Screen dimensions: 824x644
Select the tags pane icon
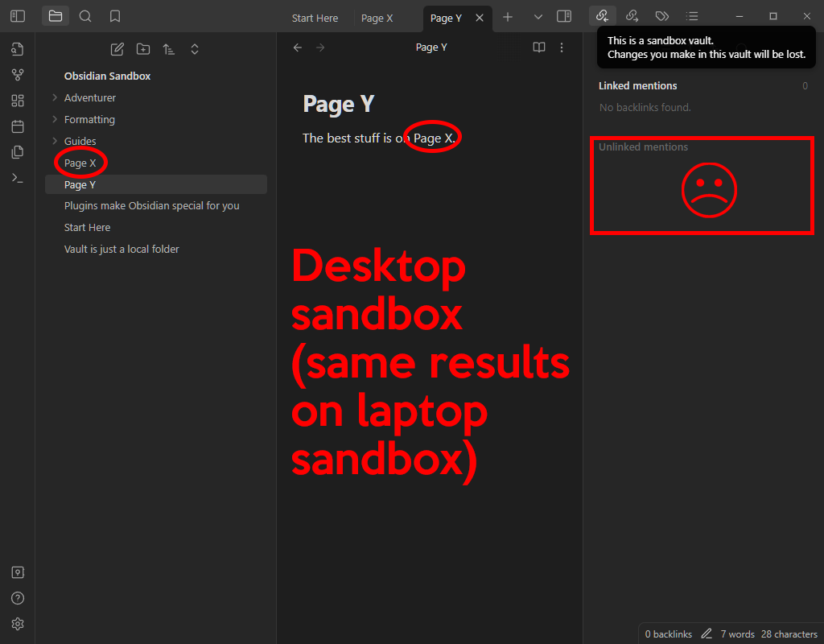click(662, 16)
